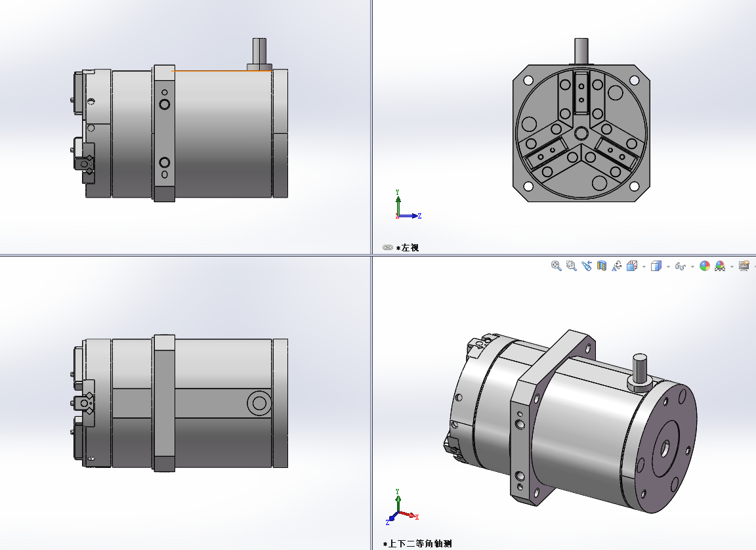Viewport: 756px width, 550px height.
Task: Click the *左视 view label
Action: (x=408, y=248)
